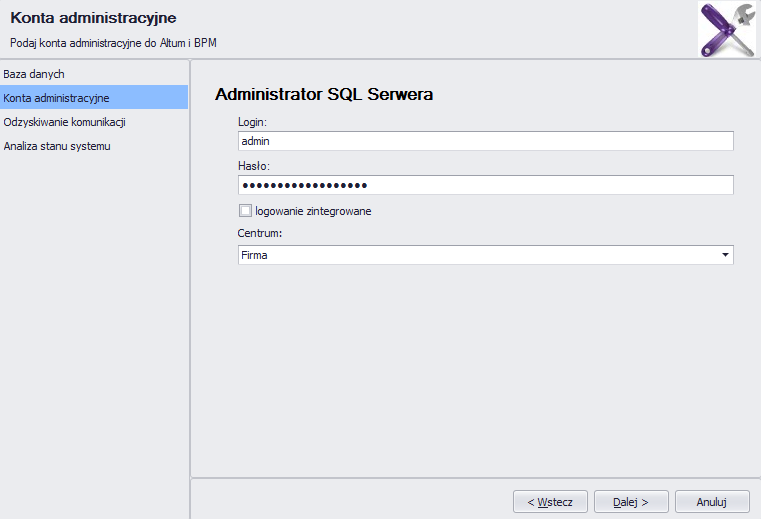Open the Centrum combo box showing Firma

coord(485,255)
